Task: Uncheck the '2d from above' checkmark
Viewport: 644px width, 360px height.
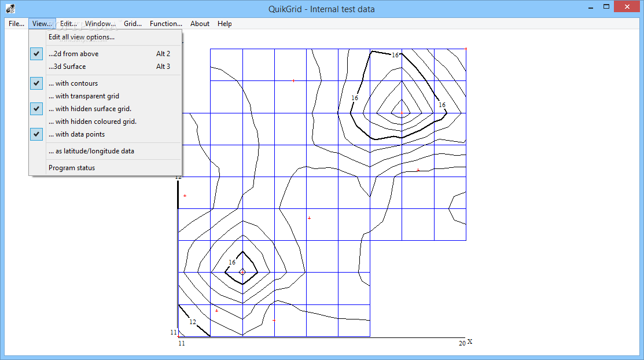Action: point(36,54)
